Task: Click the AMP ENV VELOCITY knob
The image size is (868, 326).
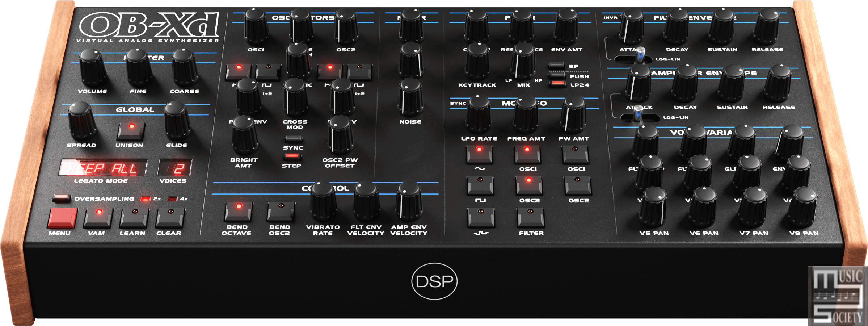Action: [x=409, y=201]
